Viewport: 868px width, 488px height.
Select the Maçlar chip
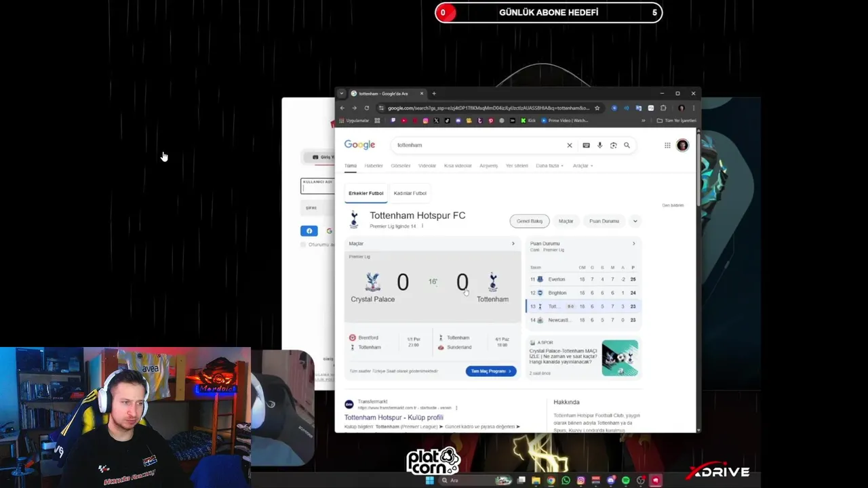(x=566, y=221)
